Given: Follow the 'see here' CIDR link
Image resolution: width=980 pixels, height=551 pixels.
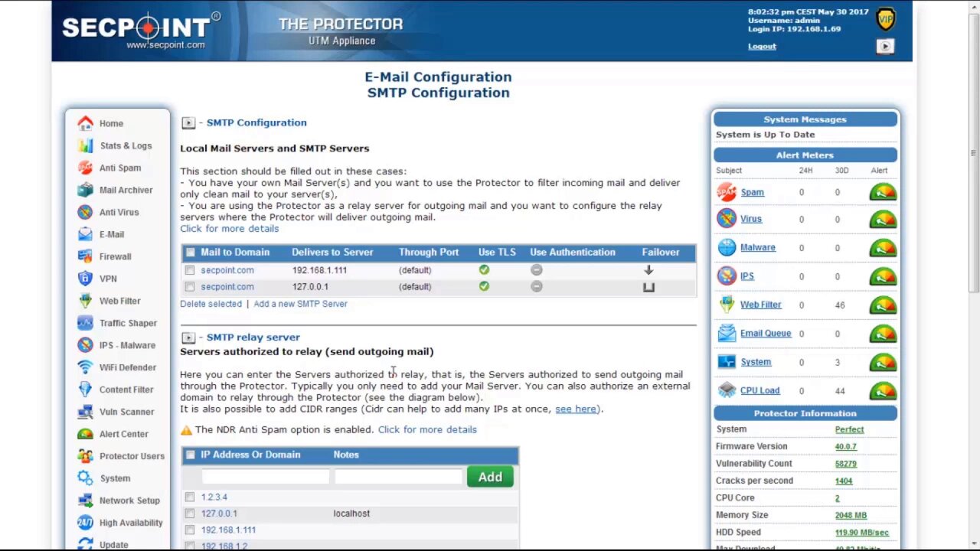Looking at the screenshot, I should click(x=576, y=409).
